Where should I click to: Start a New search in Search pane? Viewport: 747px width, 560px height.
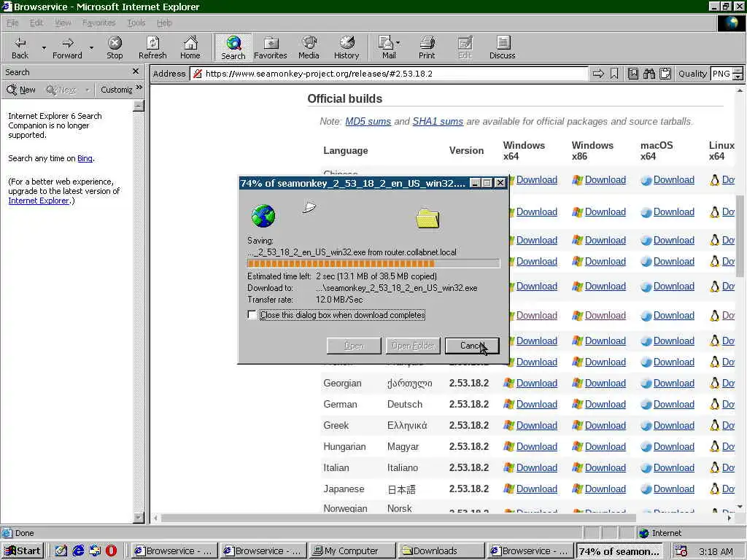click(21, 90)
